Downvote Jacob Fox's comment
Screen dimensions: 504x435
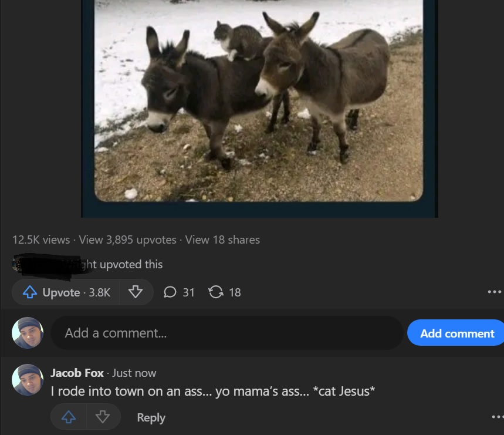[x=103, y=417]
